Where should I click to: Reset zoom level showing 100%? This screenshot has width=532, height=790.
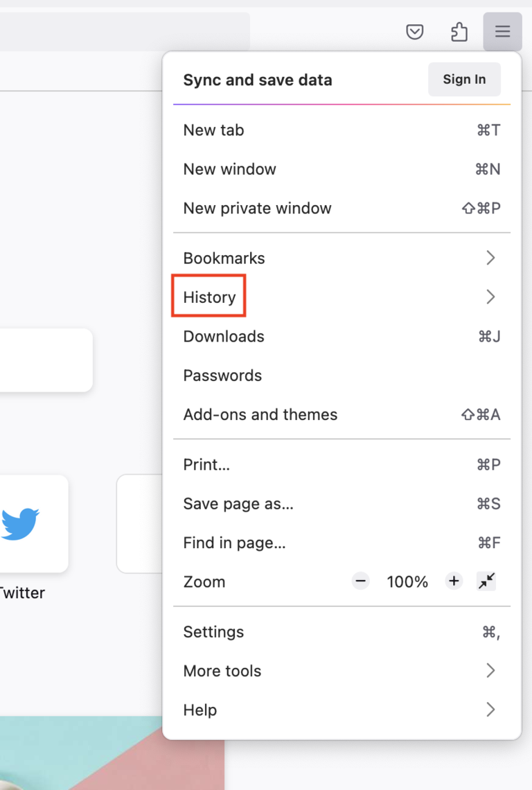coord(407,582)
